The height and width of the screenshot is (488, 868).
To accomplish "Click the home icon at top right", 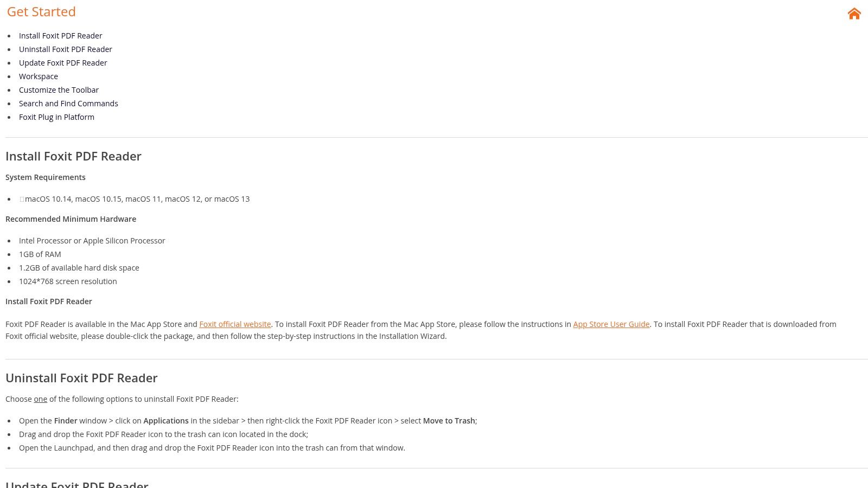I will tap(854, 14).
